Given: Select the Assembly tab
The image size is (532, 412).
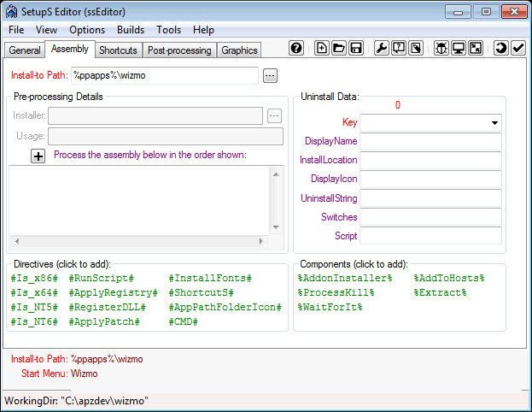Looking at the screenshot, I should pyautogui.click(x=70, y=49).
